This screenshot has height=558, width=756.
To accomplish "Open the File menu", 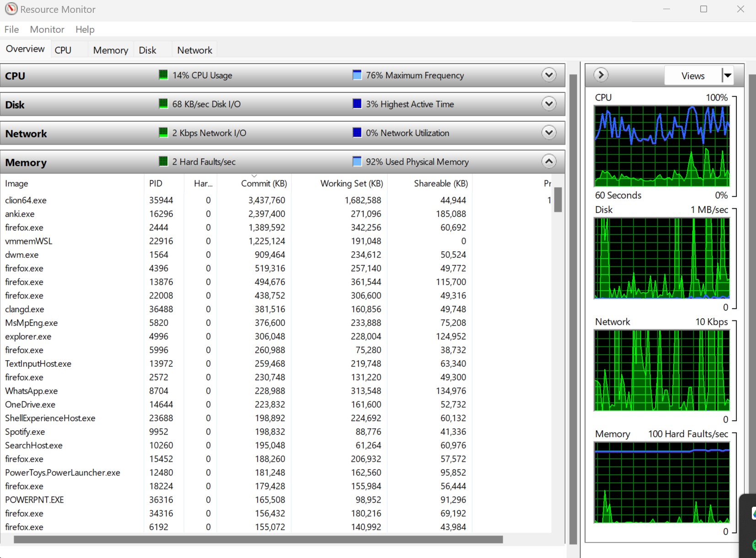I will (11, 29).
